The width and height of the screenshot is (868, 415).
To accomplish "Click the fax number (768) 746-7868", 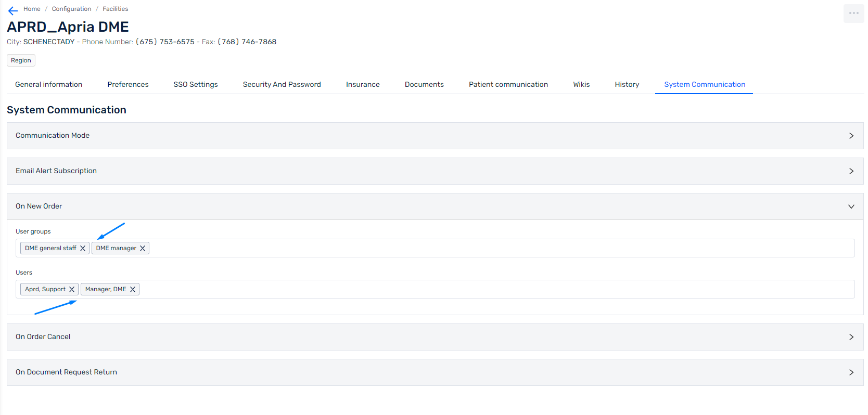I will point(247,42).
